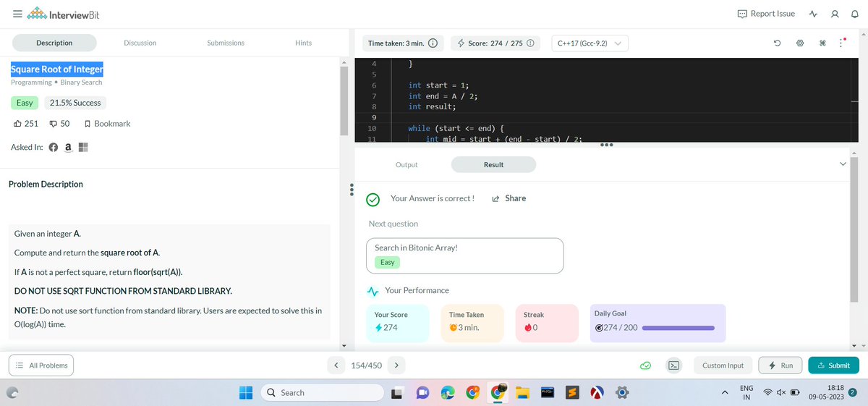Viewport: 868px width, 406px height.
Task: Click the thumbs down dislike icon
Action: pyautogui.click(x=54, y=124)
